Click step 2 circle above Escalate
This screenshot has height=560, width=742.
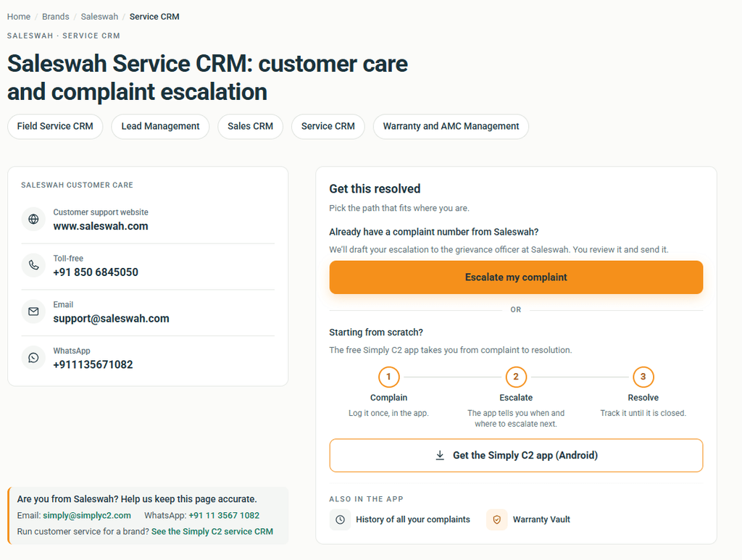pos(516,377)
